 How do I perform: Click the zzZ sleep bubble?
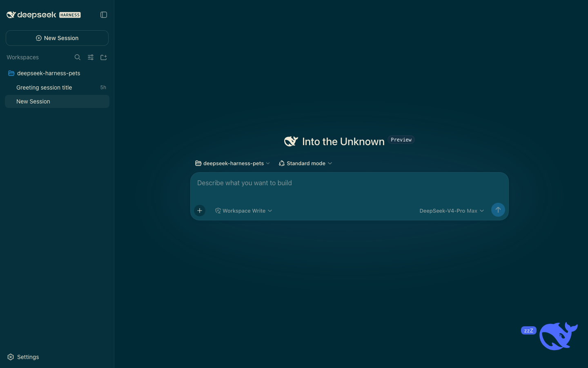[x=528, y=330]
